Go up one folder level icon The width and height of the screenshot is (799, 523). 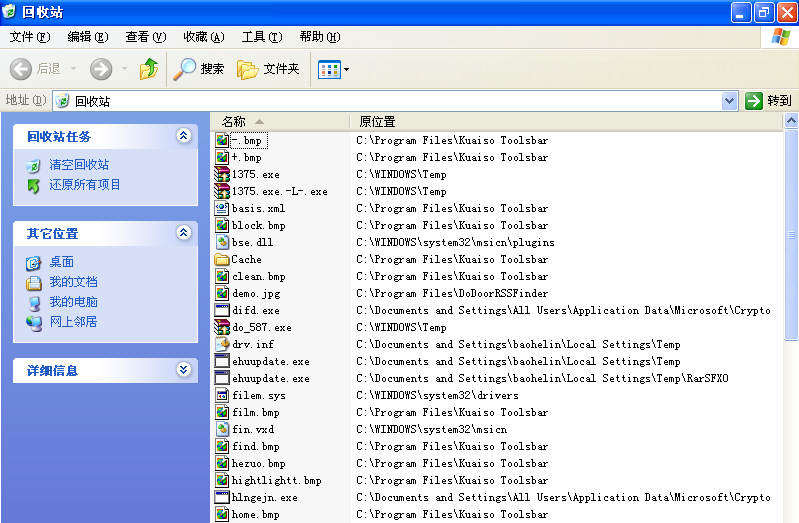pyautogui.click(x=149, y=69)
